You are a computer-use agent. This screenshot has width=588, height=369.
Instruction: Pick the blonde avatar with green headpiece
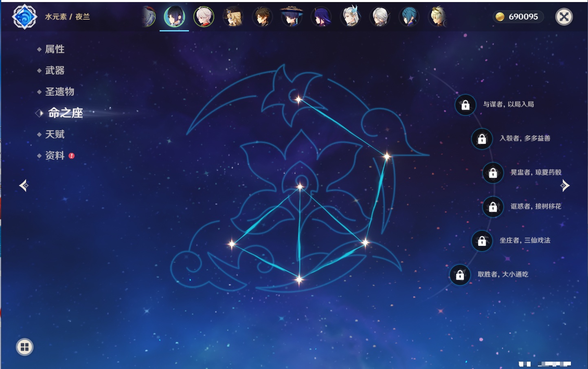(438, 17)
